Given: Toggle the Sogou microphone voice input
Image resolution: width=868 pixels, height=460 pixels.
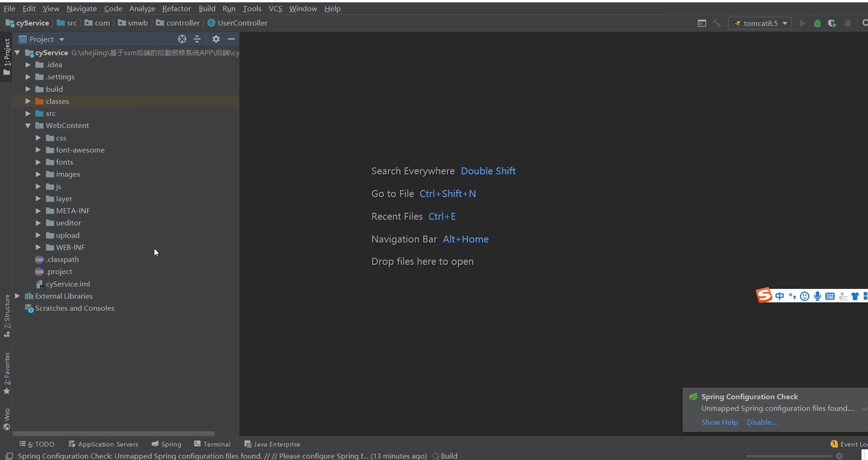Looking at the screenshot, I should 817,296.
